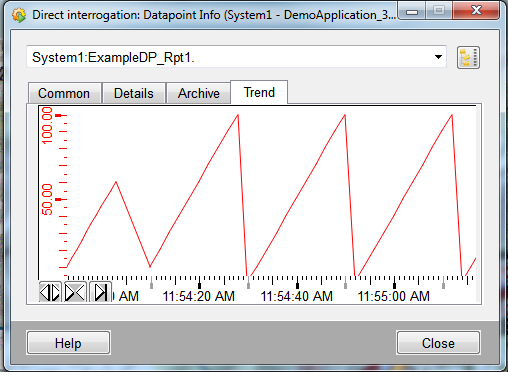This screenshot has width=508, height=372.
Task: Click the disabled maximize window button
Action: pos(439,11)
